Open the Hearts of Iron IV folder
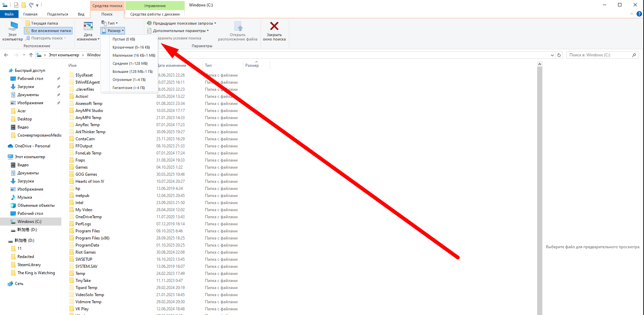 [x=90, y=181]
